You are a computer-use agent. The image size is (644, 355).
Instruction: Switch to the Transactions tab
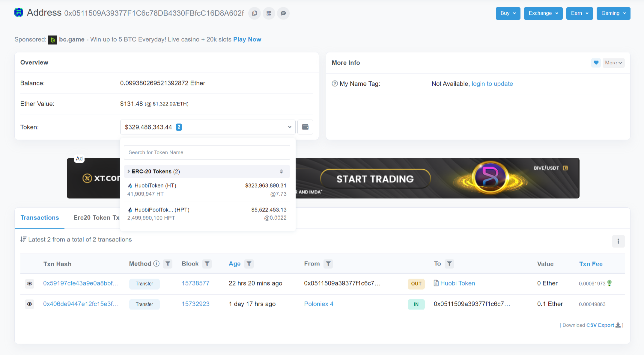(x=40, y=218)
